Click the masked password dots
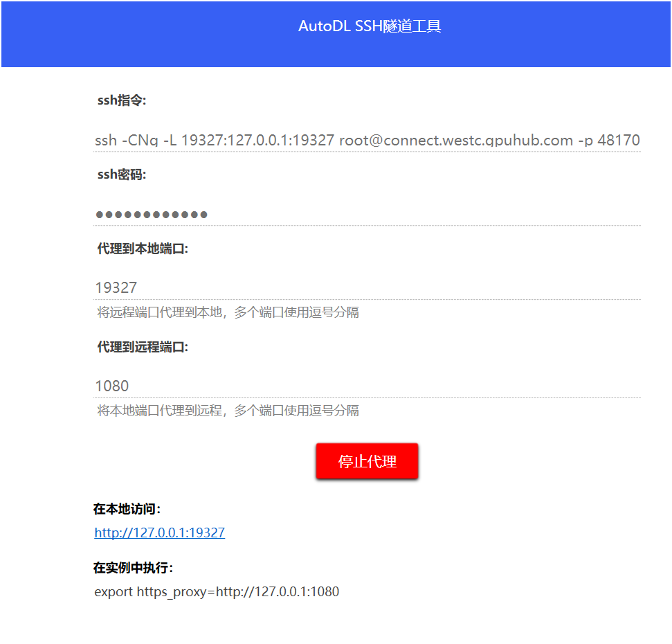 click(x=151, y=215)
